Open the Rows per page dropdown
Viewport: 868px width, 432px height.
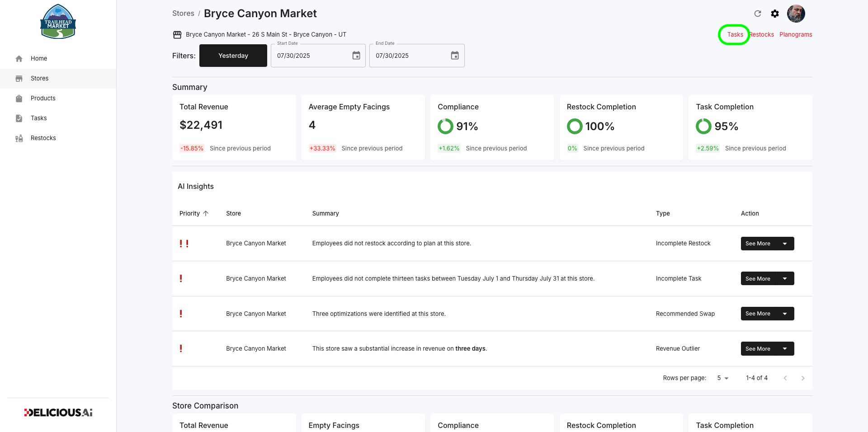(723, 378)
